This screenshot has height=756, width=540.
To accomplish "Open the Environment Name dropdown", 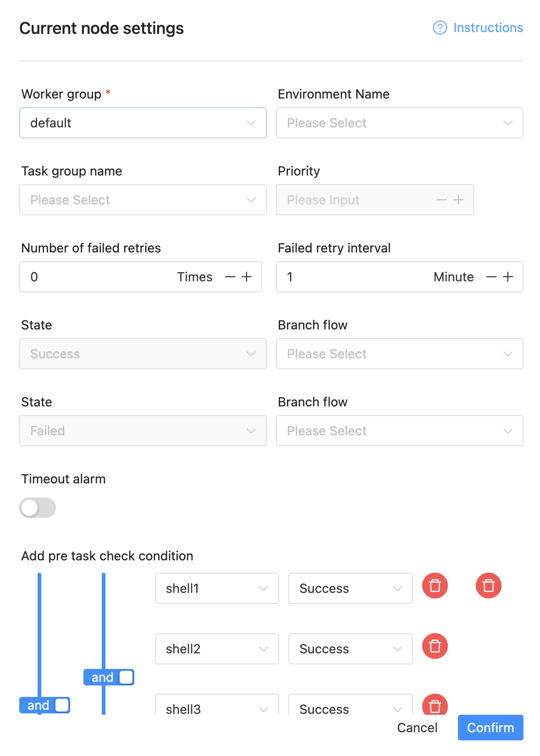I will tap(399, 123).
